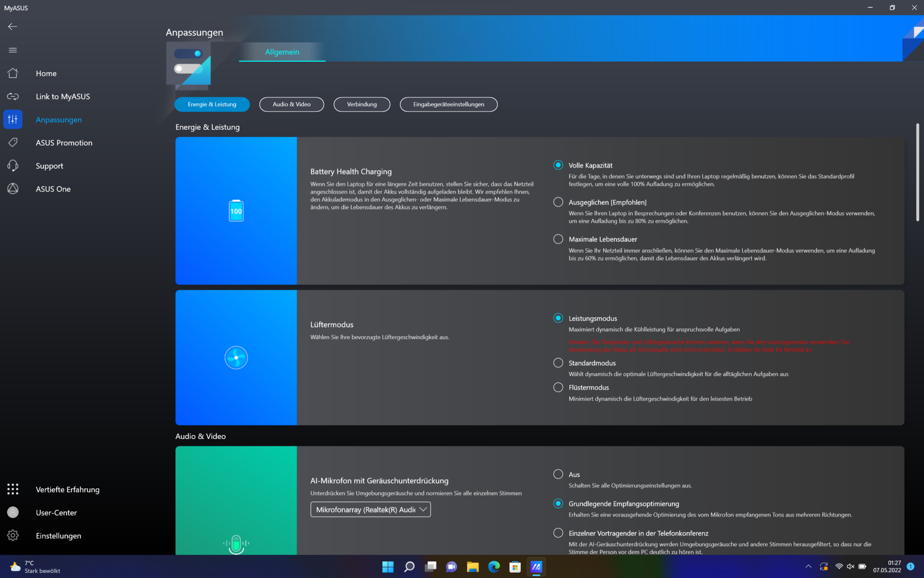Click the Support headset icon
The image size is (924, 578).
13,166
